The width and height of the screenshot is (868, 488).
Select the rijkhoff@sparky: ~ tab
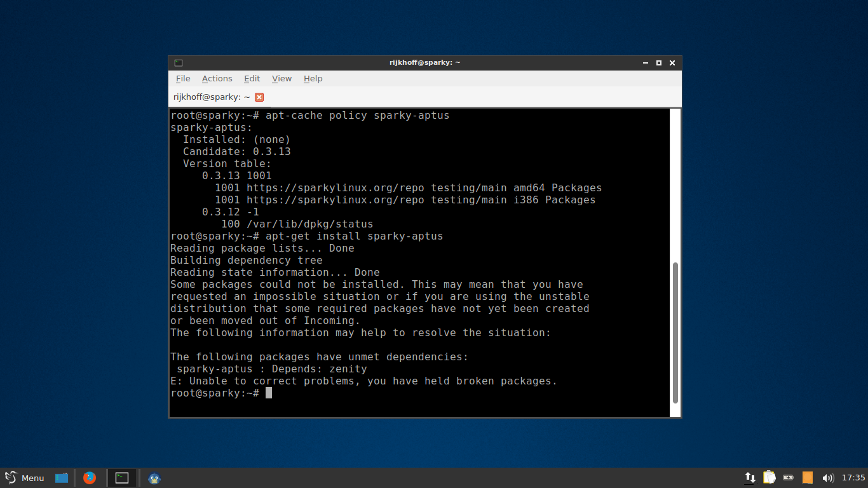click(x=212, y=97)
